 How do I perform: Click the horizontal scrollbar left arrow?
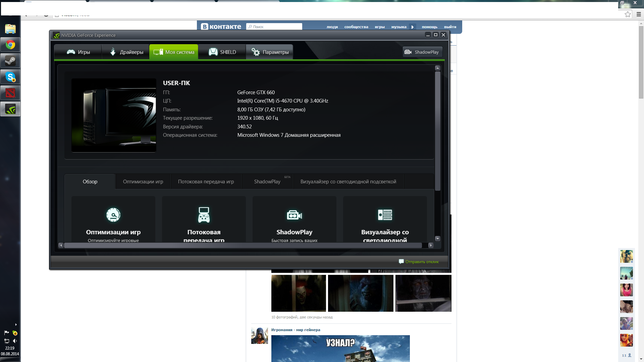click(61, 245)
